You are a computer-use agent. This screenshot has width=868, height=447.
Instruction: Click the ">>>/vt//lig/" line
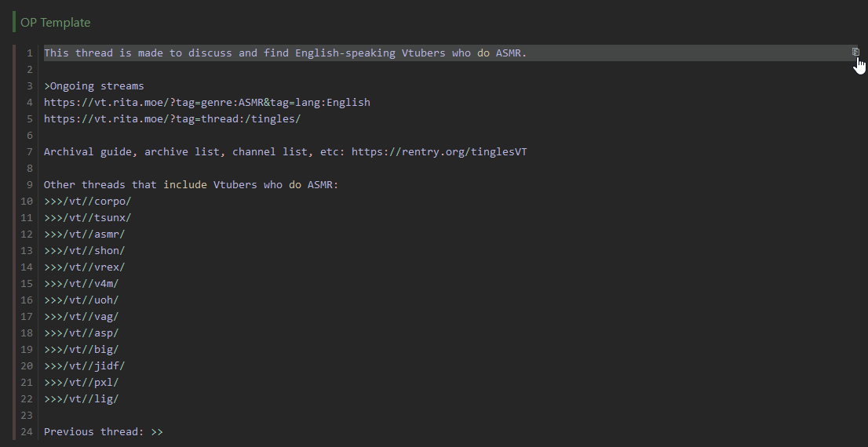point(82,399)
